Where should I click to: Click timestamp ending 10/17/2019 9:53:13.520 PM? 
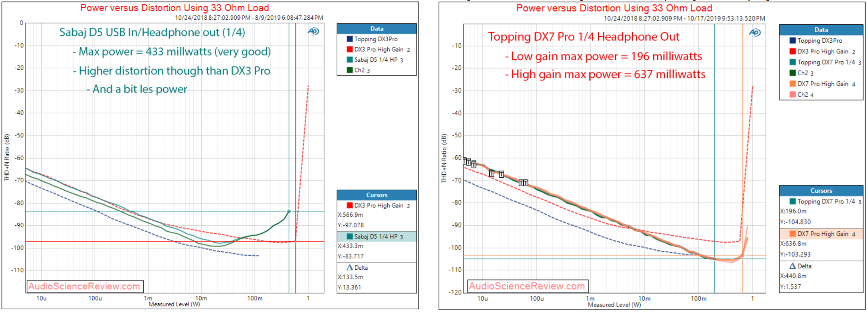(684, 18)
